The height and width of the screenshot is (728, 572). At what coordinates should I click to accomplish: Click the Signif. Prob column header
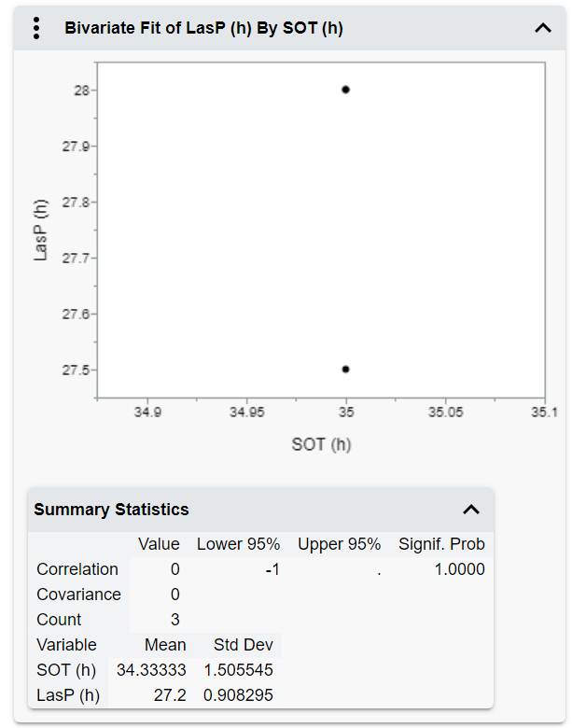tap(441, 544)
